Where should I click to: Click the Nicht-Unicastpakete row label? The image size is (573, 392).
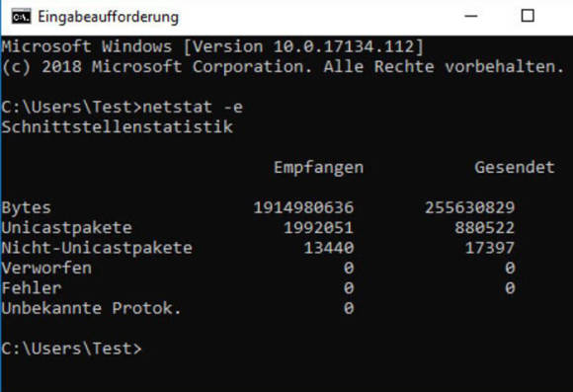point(97,248)
